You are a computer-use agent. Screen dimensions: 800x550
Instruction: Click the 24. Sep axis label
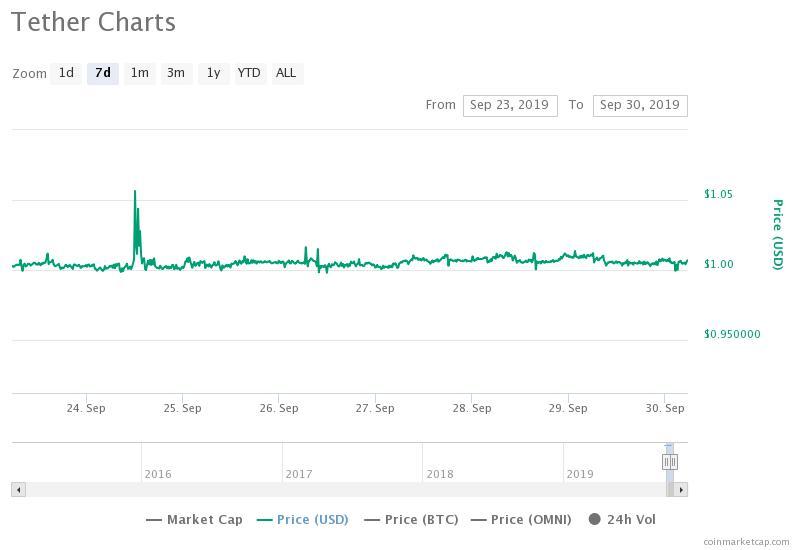pos(86,408)
